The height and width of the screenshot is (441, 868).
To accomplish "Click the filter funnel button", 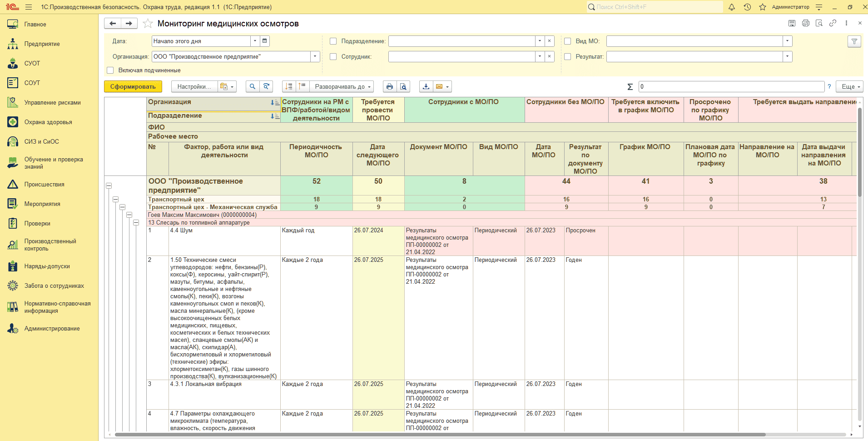I will click(854, 41).
